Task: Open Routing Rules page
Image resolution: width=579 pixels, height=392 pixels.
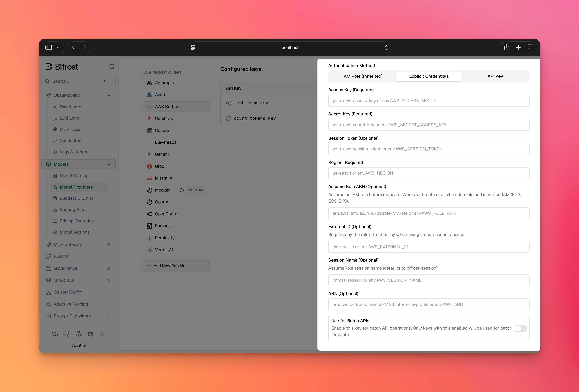Action: [x=73, y=210]
